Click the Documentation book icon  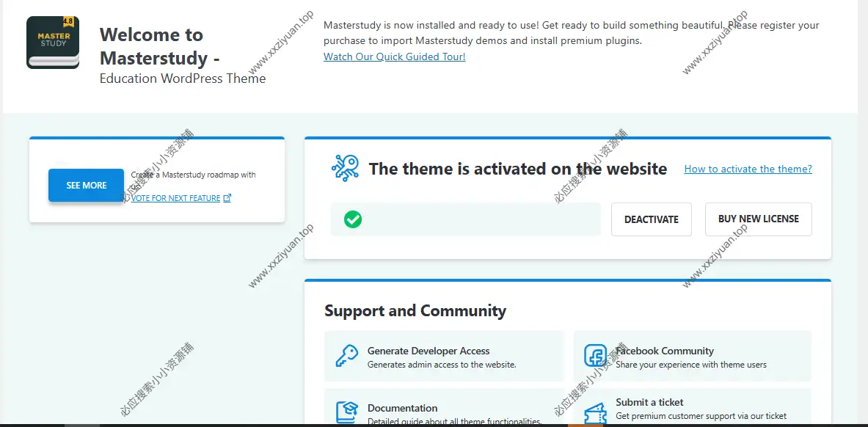[346, 412]
